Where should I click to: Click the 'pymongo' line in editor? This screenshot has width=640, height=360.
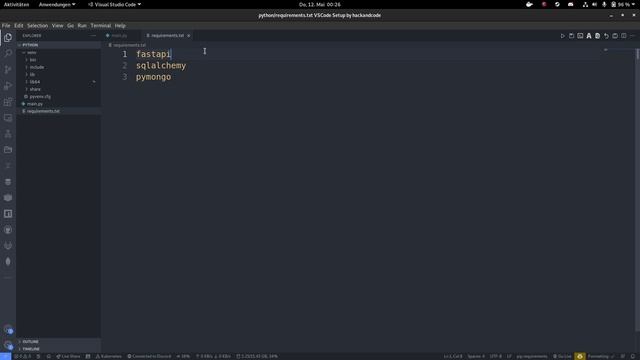[x=153, y=77]
